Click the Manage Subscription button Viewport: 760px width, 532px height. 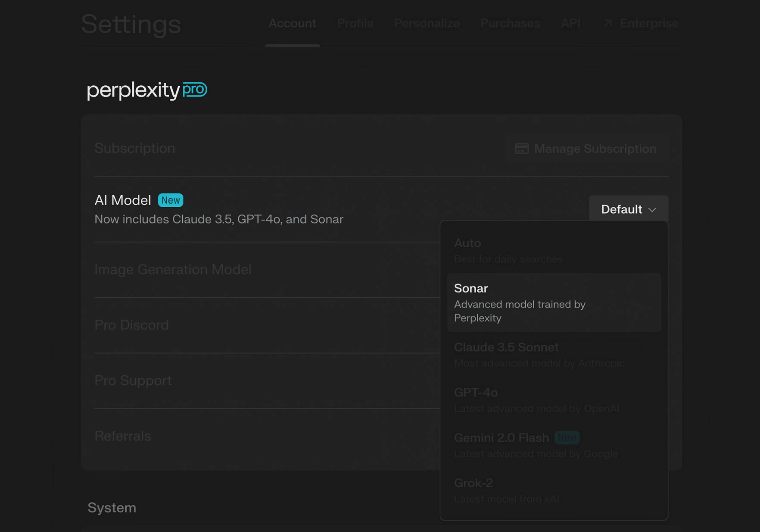coord(586,149)
